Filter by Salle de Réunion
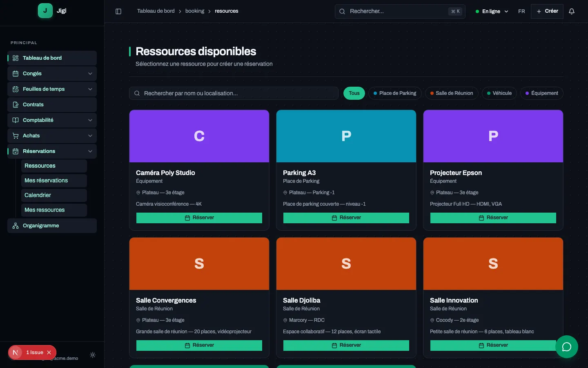588x368 pixels. coord(452,93)
